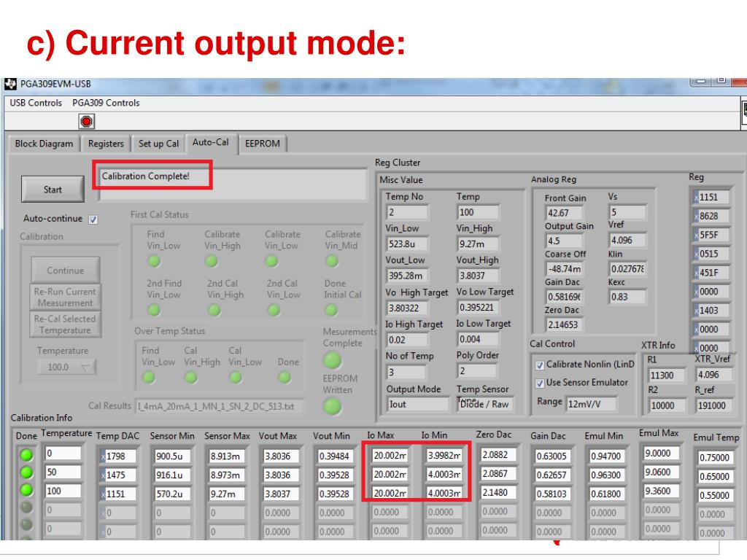The image size is (747, 560).
Task: Click the Continue button
Action: click(x=65, y=271)
